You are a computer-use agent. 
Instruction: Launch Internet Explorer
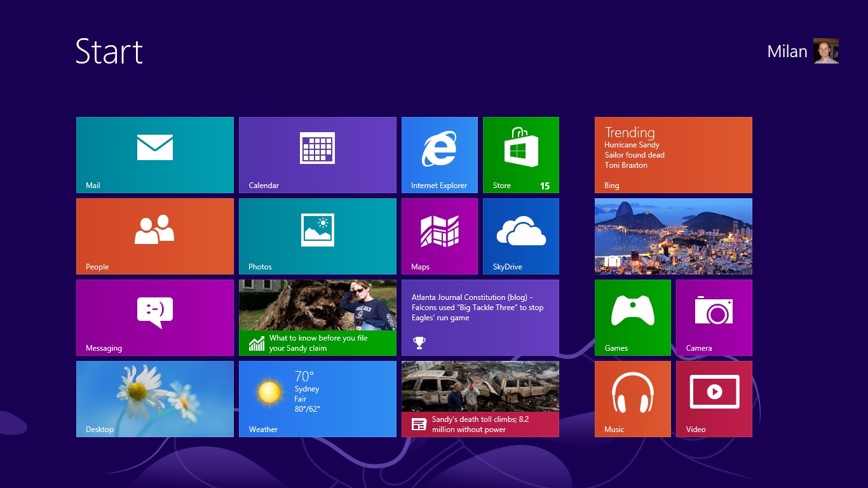(440, 155)
